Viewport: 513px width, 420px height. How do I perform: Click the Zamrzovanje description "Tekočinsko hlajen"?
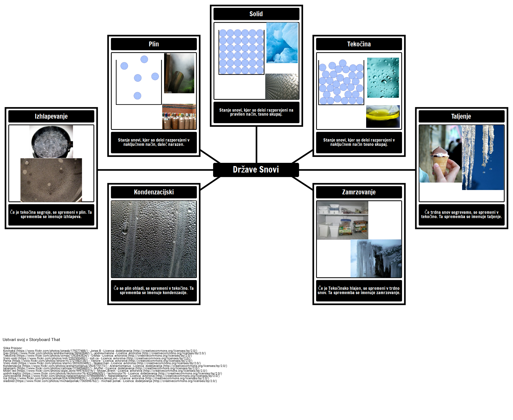coord(359,291)
